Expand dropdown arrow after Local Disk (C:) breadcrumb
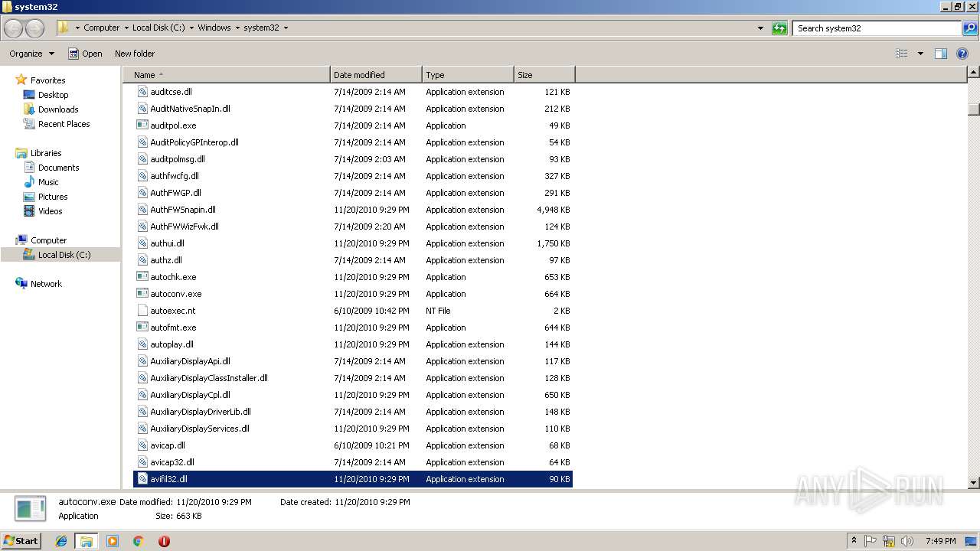This screenshot has width=980, height=551. coord(191,28)
